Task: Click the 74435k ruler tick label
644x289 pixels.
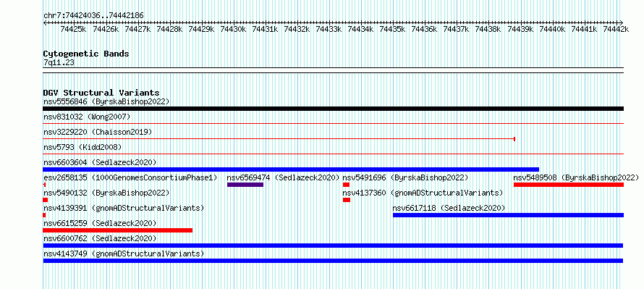Action: [x=392, y=29]
